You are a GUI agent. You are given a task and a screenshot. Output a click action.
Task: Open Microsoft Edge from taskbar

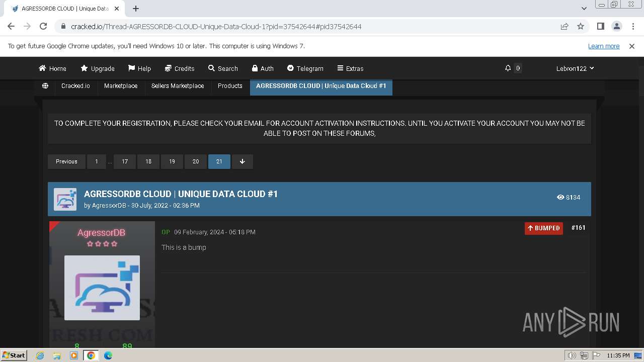tap(108, 355)
